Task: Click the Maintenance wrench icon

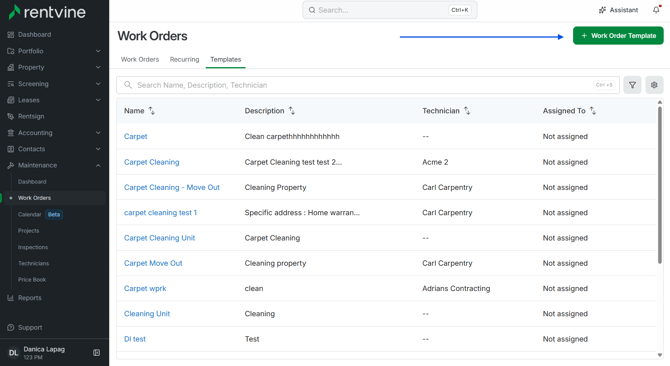Action: 11,165
